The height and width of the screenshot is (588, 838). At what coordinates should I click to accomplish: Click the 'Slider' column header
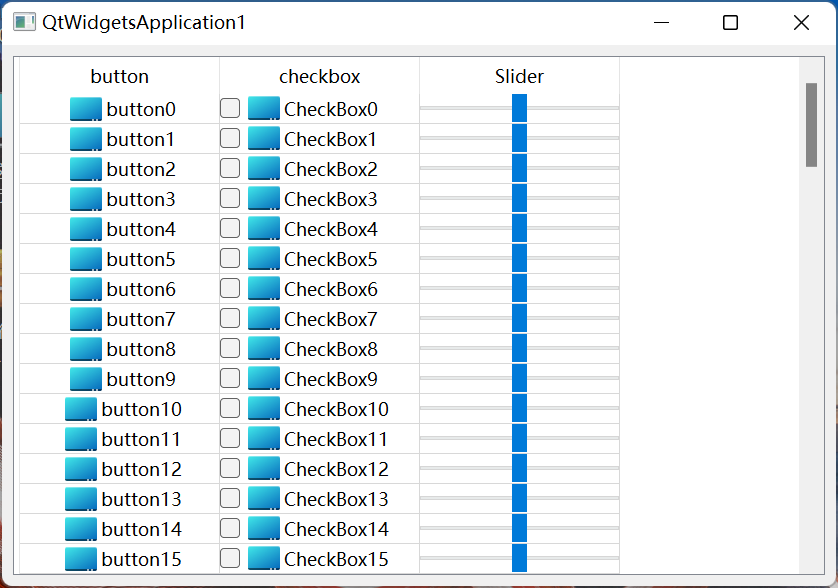click(x=519, y=76)
